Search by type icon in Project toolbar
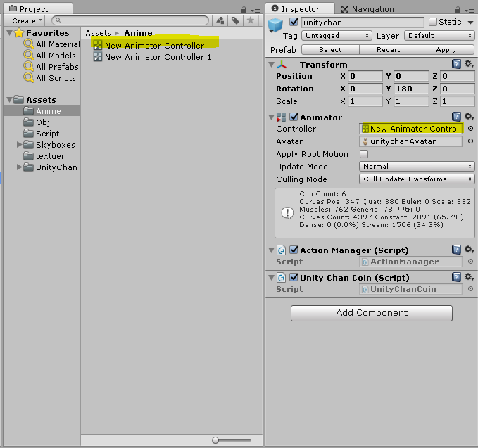Image resolution: width=478 pixels, height=448 pixels. (220, 20)
